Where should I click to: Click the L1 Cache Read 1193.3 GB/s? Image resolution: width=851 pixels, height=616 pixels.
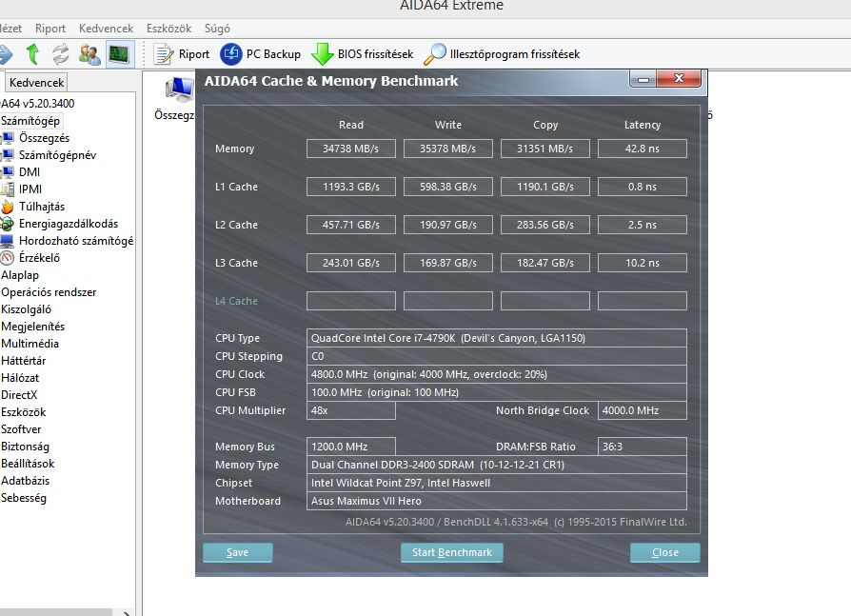350,187
